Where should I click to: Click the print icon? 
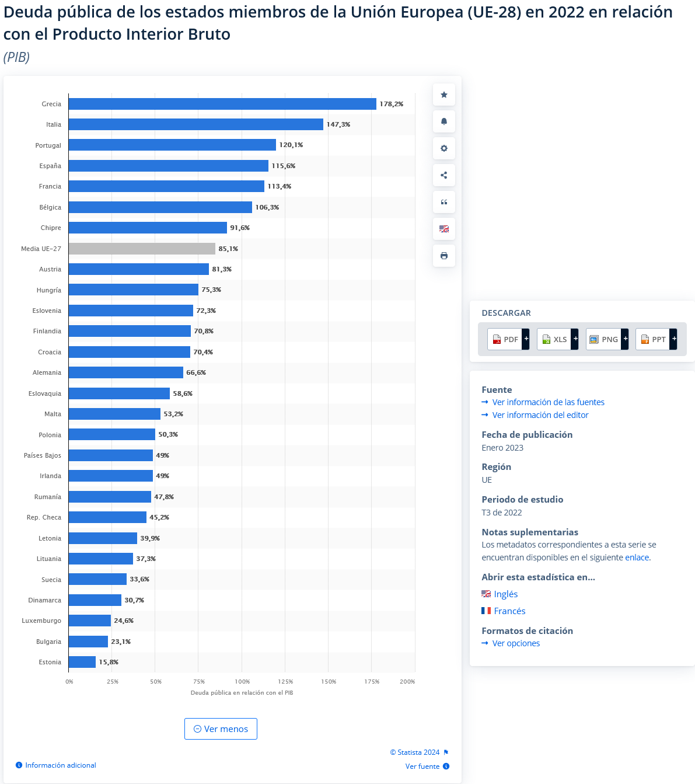[x=443, y=256]
